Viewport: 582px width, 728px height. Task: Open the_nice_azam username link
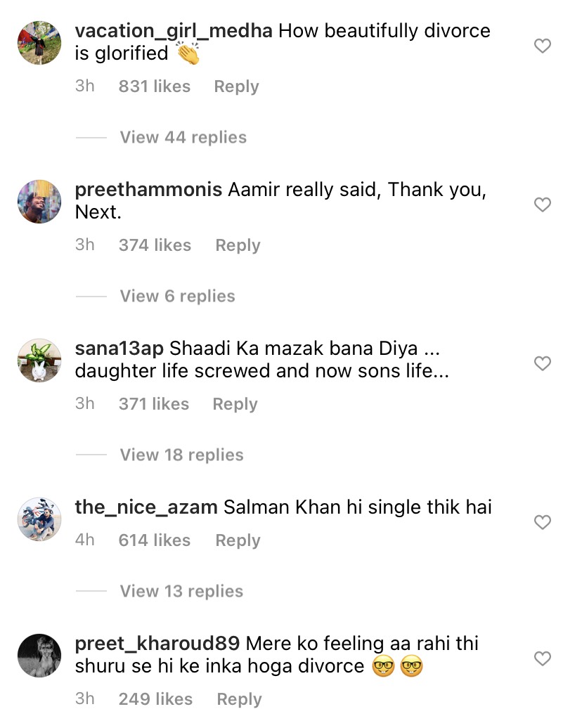[x=145, y=507]
